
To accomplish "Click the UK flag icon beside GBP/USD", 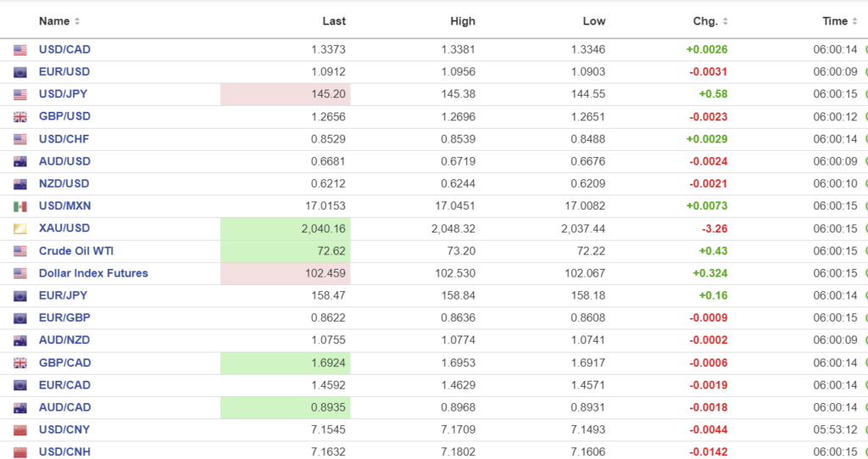I will pyautogui.click(x=20, y=117).
